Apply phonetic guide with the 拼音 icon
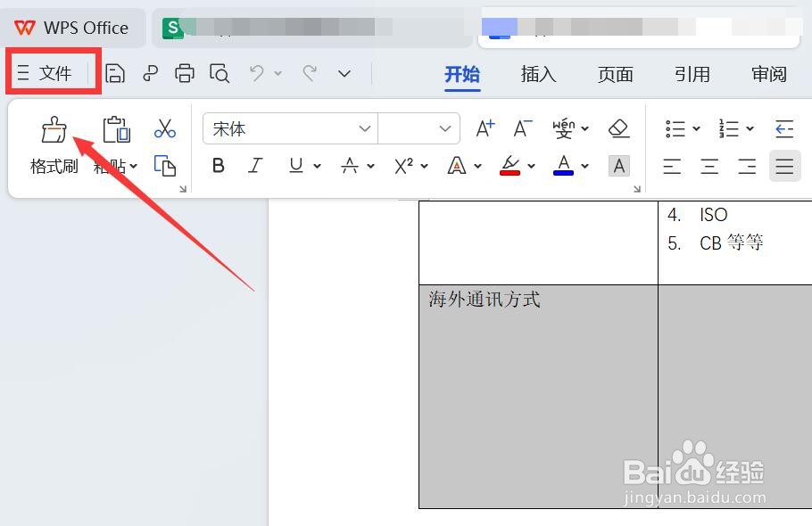This screenshot has height=526, width=812. [565, 128]
